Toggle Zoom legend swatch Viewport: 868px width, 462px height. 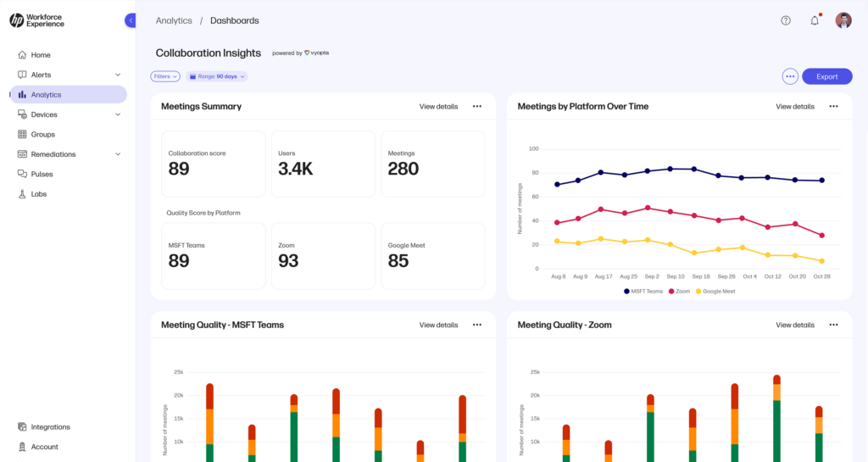(671, 291)
